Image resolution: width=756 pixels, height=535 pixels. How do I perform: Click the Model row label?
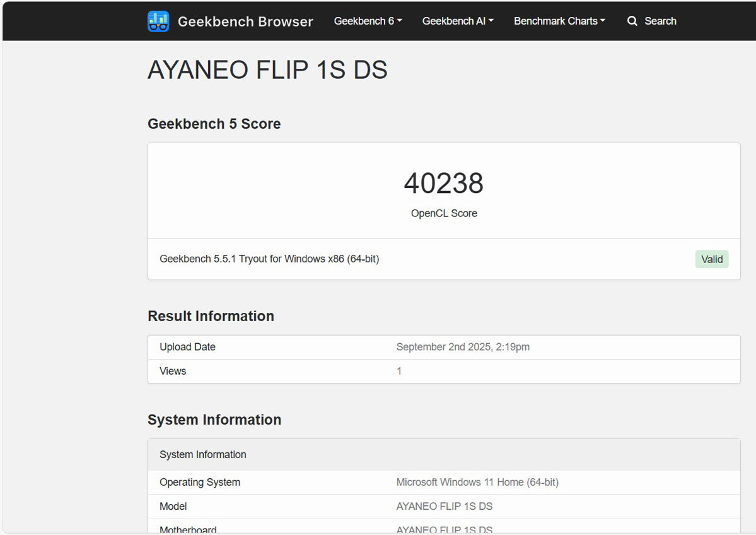[x=173, y=506]
